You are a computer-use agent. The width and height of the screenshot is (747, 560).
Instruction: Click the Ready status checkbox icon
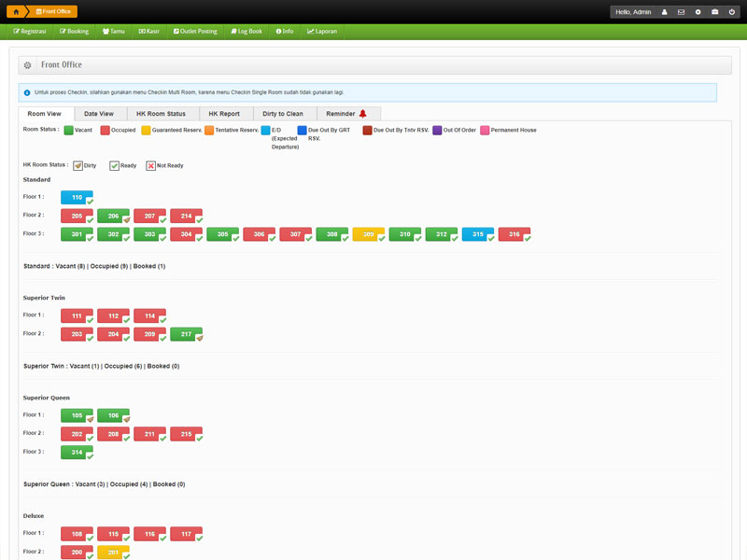tap(114, 165)
